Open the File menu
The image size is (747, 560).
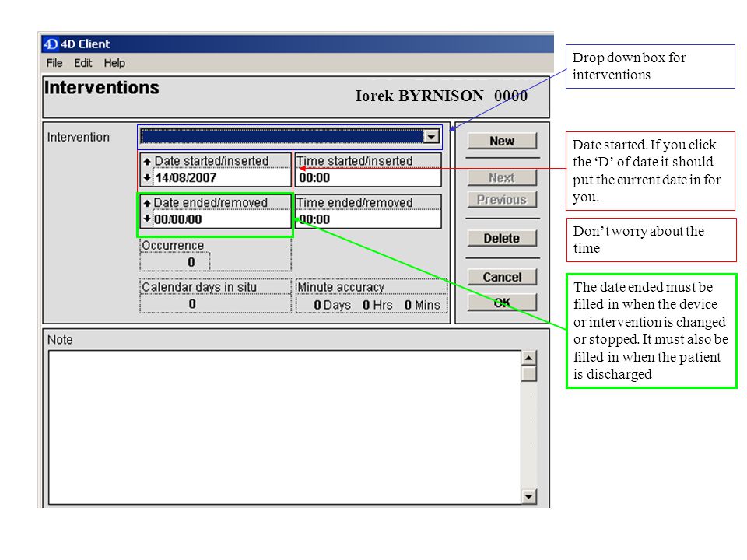(x=54, y=63)
